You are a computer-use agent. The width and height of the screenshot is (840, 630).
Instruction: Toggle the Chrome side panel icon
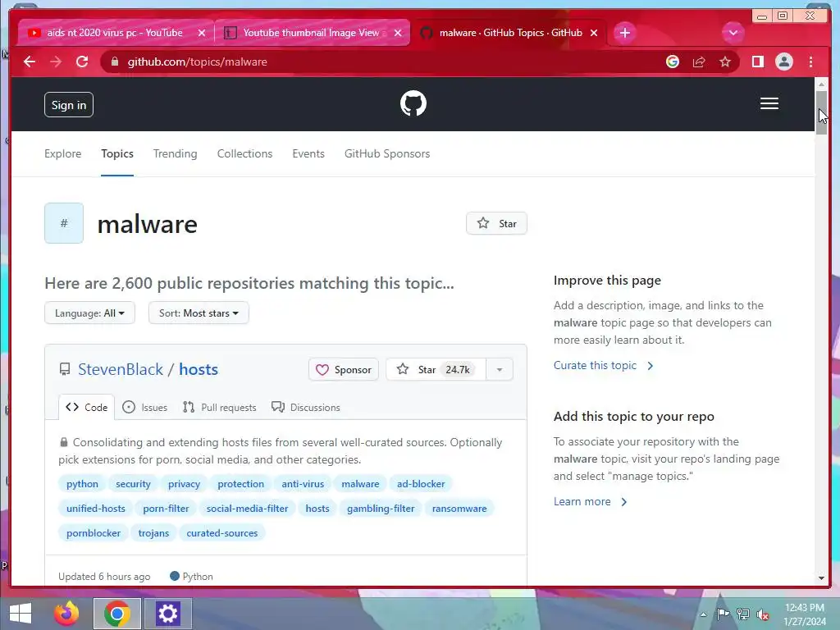(x=757, y=62)
